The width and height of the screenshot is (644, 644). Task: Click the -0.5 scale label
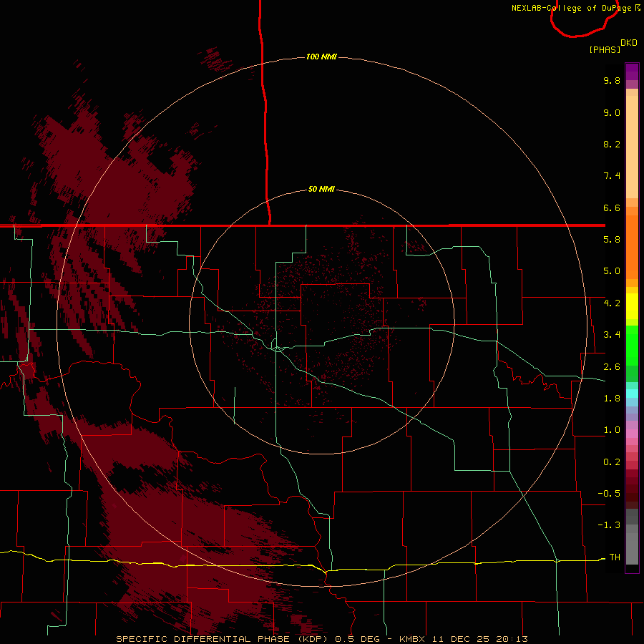click(x=609, y=494)
